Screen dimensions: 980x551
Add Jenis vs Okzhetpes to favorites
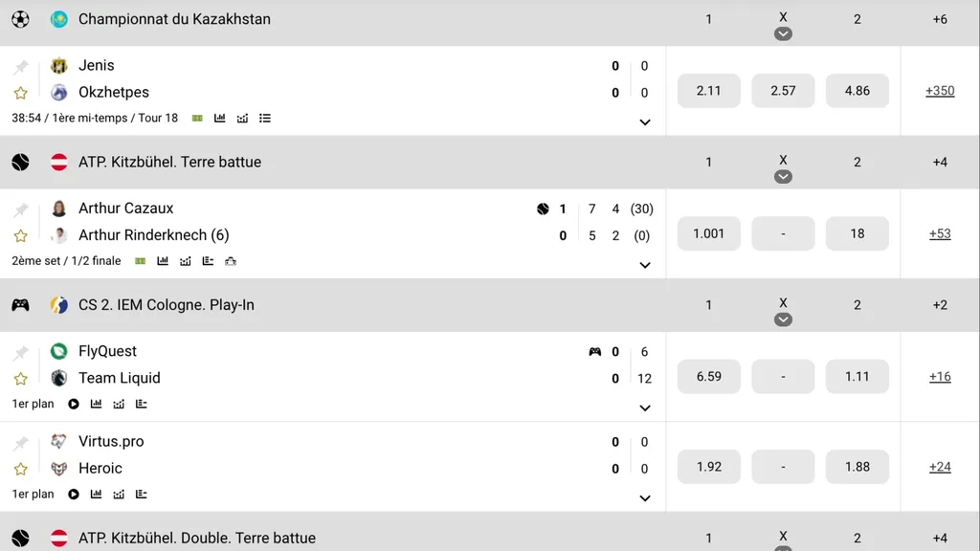20,93
